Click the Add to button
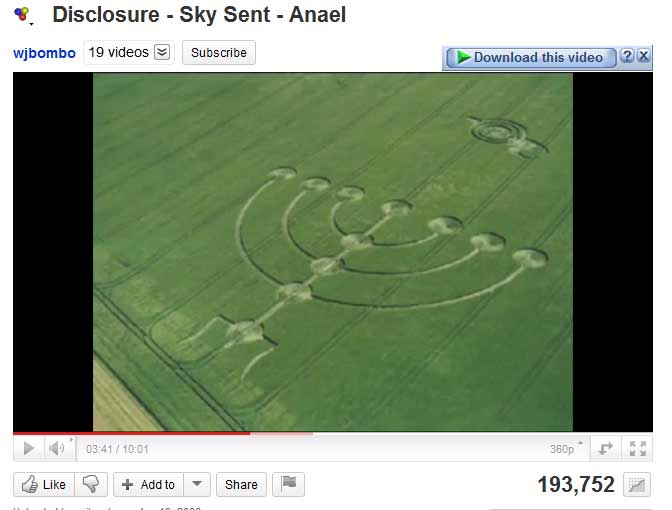The width and height of the screenshot is (672, 510). [x=148, y=485]
